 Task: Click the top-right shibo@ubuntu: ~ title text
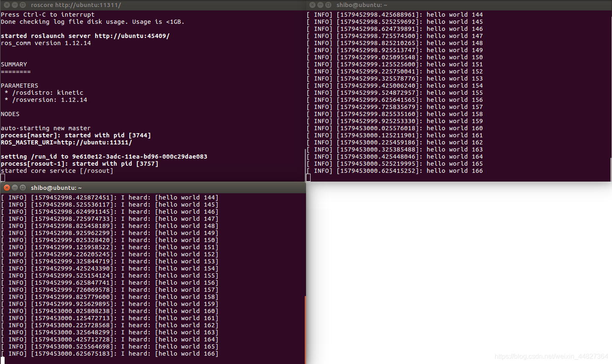(362, 5)
